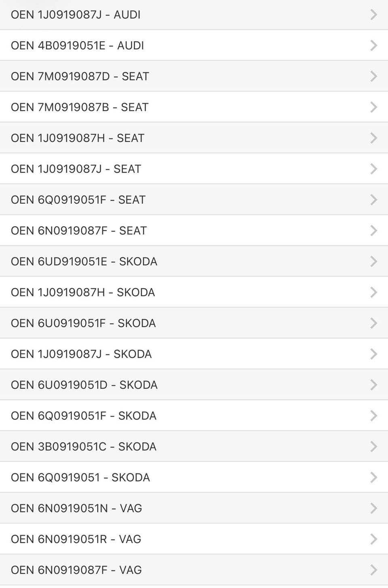This screenshot has height=588, width=388.
Task: Open the OEN 1J0919087J - AUDI entry
Action: pyautogui.click(x=76, y=15)
